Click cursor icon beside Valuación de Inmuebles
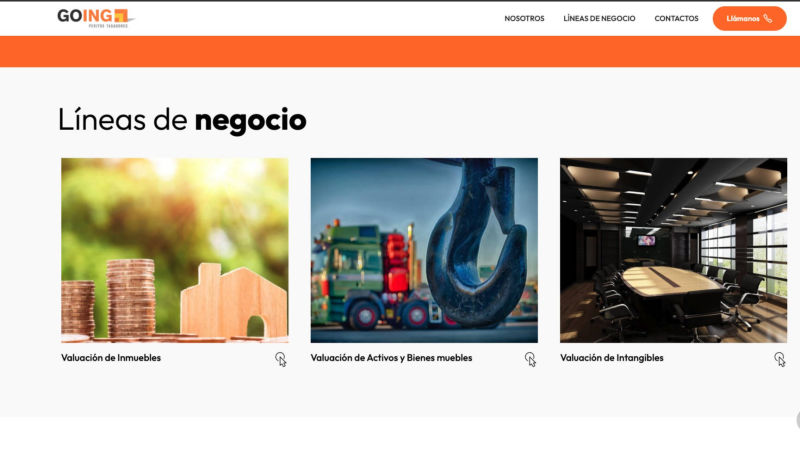 (x=281, y=359)
